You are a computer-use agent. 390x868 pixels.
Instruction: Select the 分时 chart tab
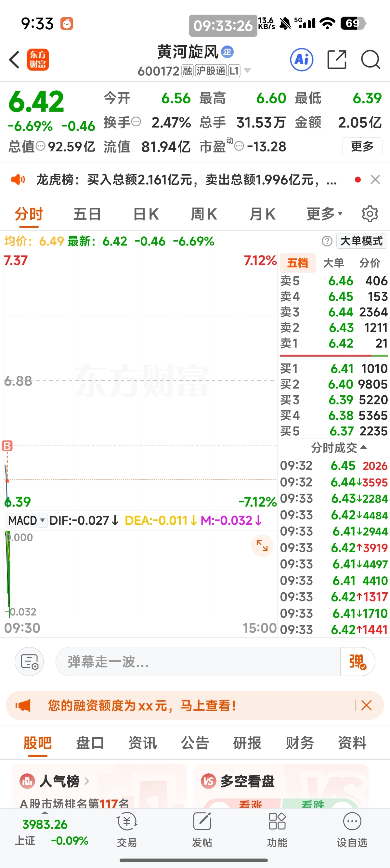pos(29,214)
